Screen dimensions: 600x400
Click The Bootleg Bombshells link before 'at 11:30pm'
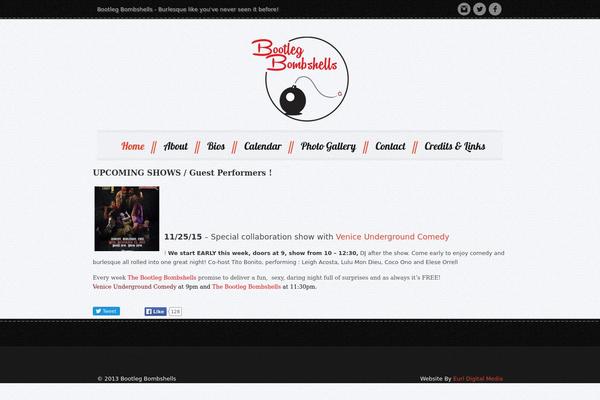coord(246,286)
